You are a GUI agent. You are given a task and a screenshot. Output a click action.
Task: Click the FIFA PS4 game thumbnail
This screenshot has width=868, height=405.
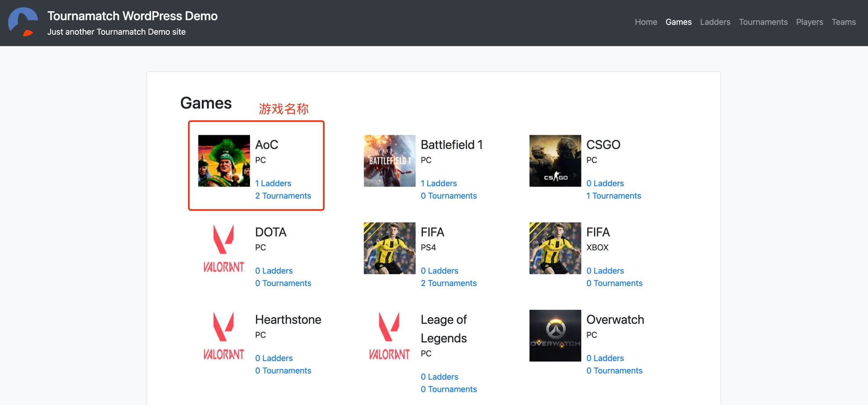[x=389, y=248]
